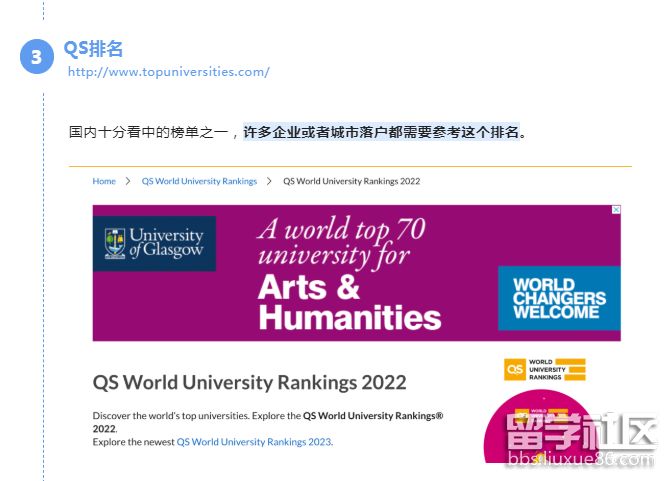The height and width of the screenshot is (481, 671).
Task: Click the highlighted sentence about 企业或者城市落户
Action: 381,132
